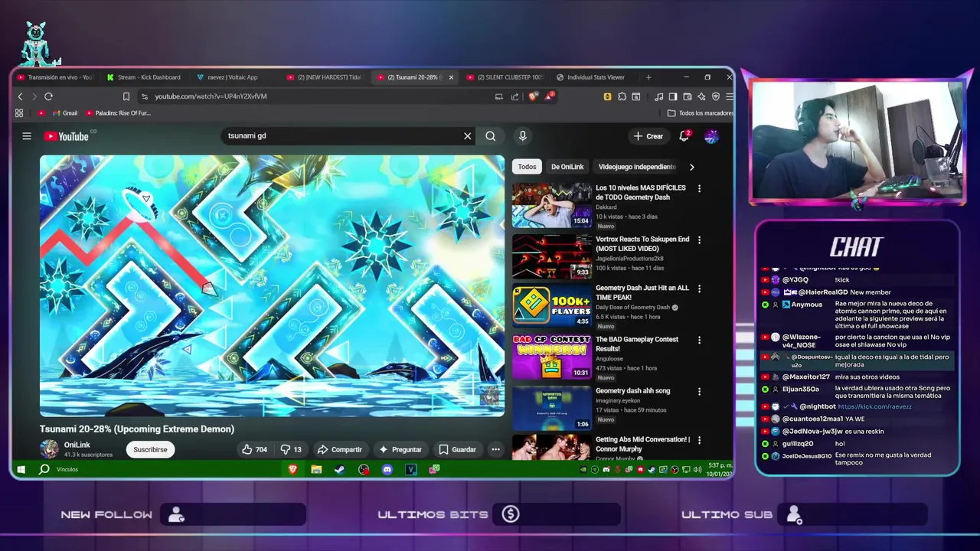Open options for 'The BAD Gameplay Contest' video

(x=699, y=340)
